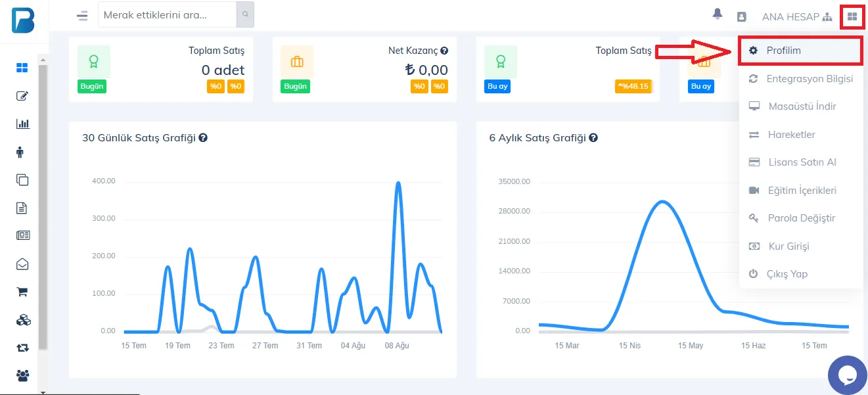
Task: Click the 35000.00 axis value
Action: click(514, 181)
